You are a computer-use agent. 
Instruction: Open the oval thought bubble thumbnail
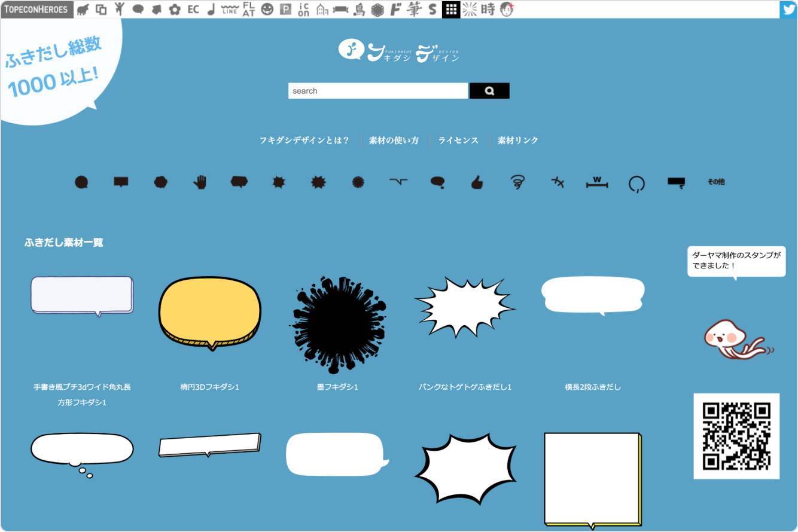pyautogui.click(x=82, y=455)
